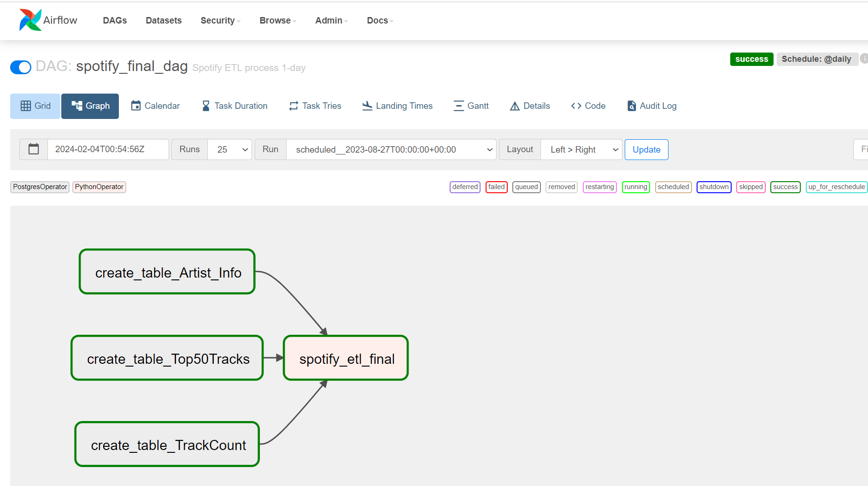Open the Gantt chart tab
Image resolution: width=868 pixels, height=486 pixels.
pyautogui.click(x=471, y=106)
